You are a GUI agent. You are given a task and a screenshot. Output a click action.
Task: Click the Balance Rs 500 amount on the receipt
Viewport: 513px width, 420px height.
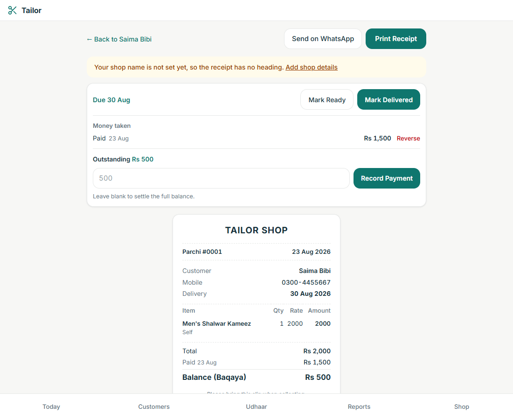coord(318,377)
